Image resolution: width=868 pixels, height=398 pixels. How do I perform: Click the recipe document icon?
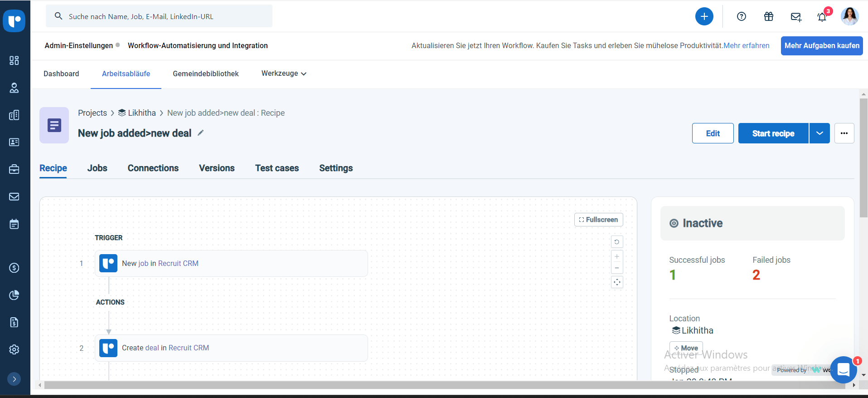(x=54, y=125)
